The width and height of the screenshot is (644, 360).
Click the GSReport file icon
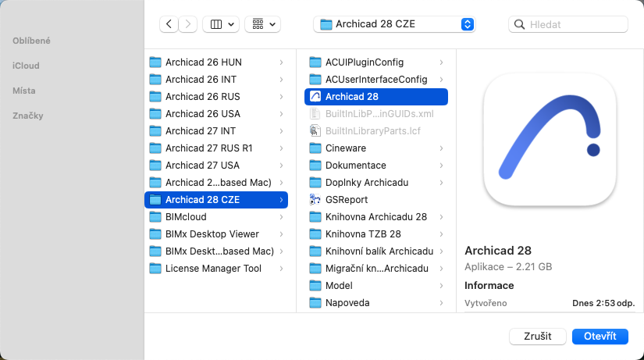click(315, 200)
